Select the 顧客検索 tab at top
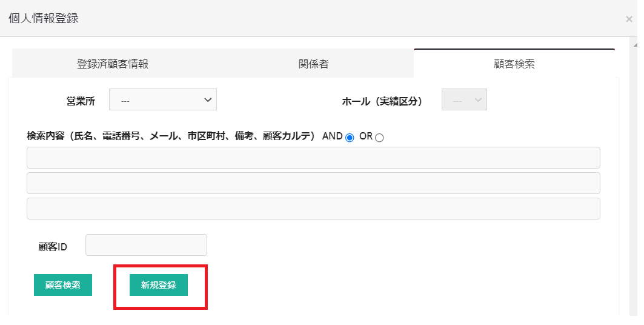 pyautogui.click(x=514, y=64)
